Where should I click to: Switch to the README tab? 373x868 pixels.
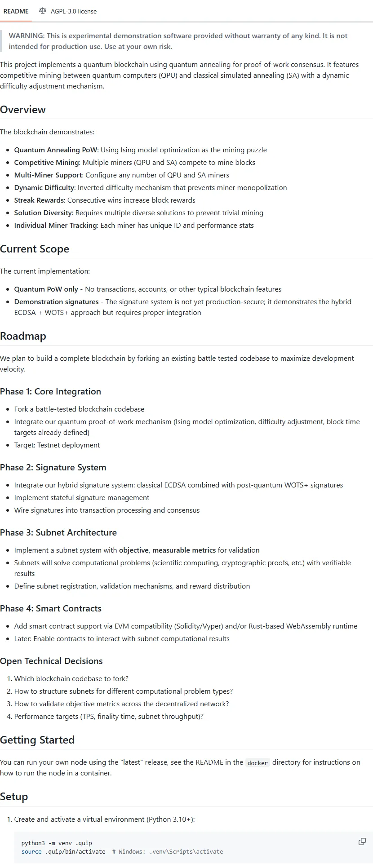click(x=16, y=11)
